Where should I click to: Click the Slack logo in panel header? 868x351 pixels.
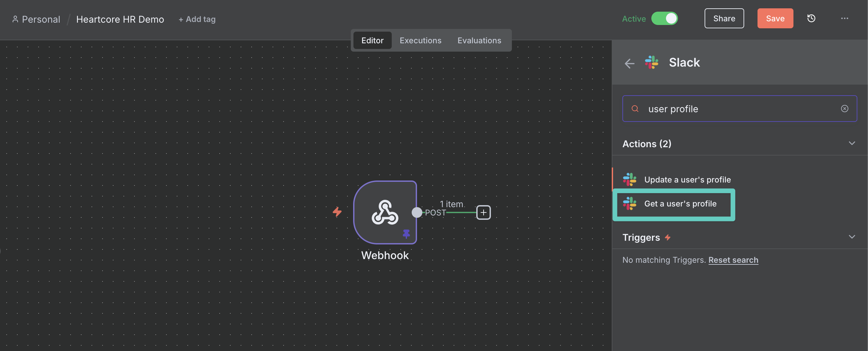click(x=652, y=62)
